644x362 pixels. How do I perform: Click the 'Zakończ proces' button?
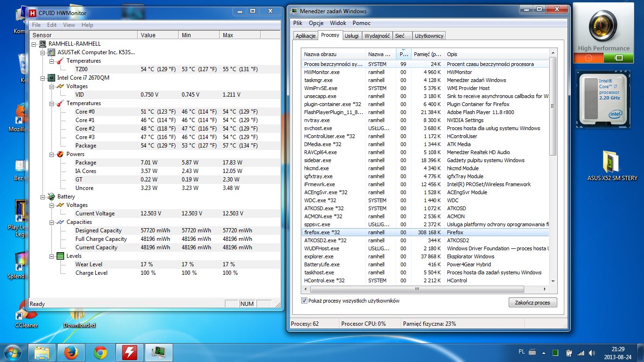[532, 303]
